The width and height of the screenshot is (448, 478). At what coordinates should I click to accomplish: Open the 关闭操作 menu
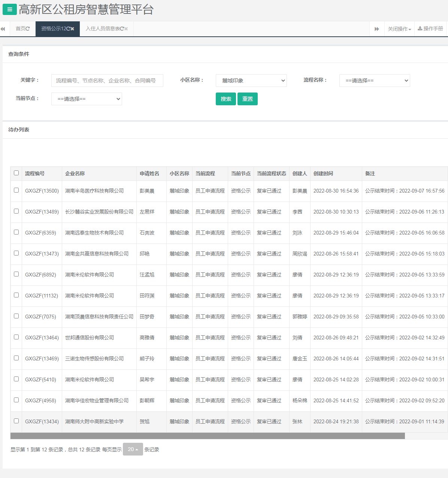click(399, 29)
